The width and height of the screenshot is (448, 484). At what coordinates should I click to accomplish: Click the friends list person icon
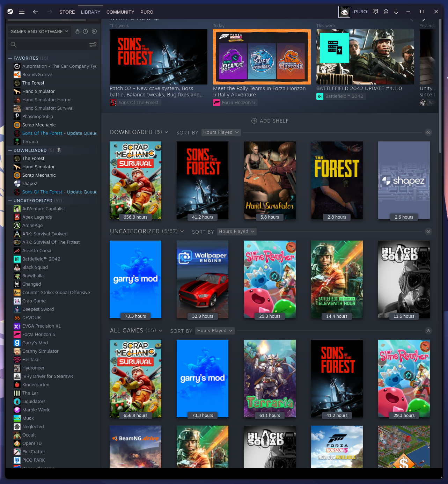(386, 12)
